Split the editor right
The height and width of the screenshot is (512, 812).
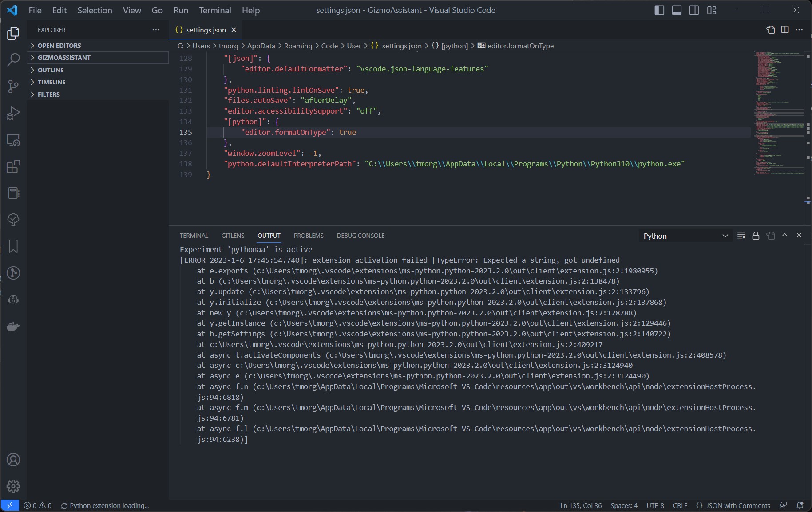pos(785,30)
